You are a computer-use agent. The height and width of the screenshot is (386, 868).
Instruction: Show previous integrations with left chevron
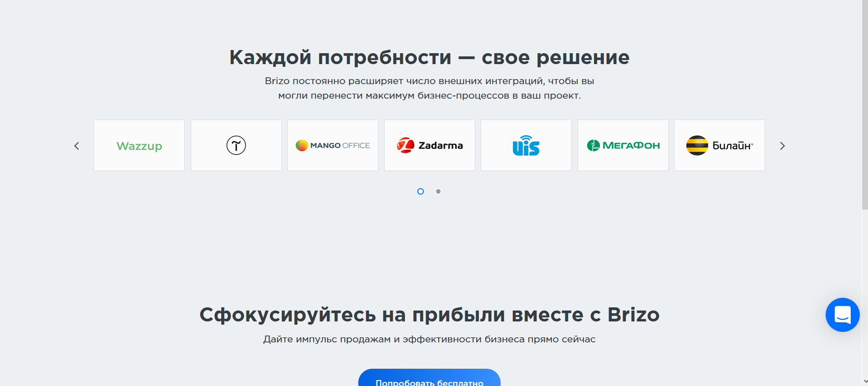(76, 146)
